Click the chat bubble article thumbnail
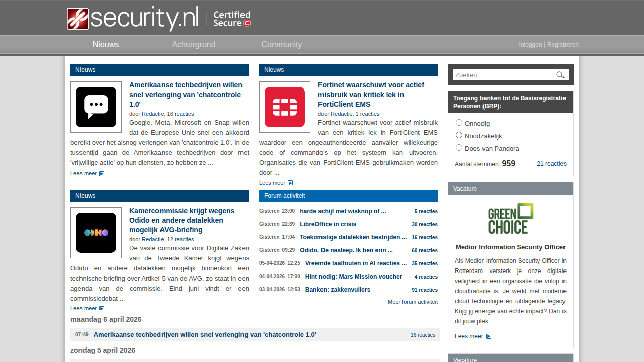 click(96, 107)
